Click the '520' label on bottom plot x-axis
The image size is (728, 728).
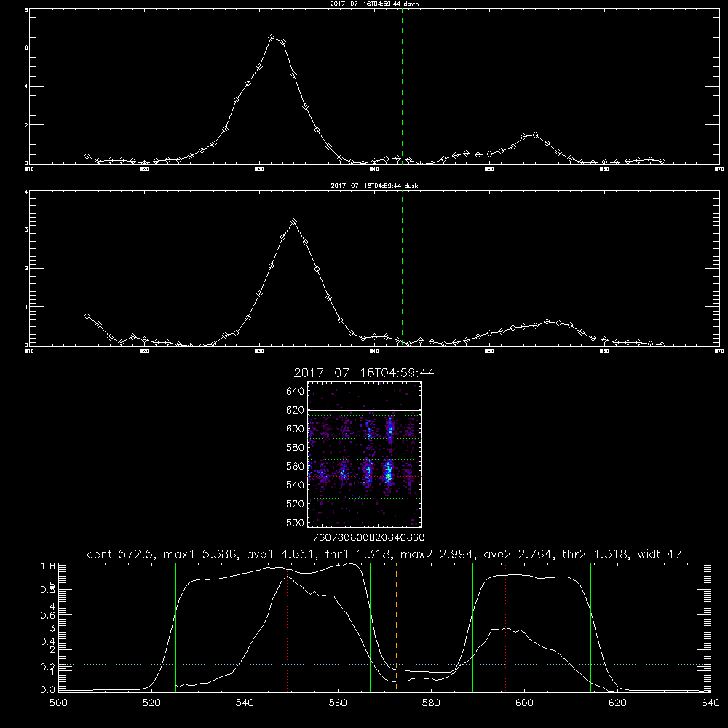pos(151,703)
